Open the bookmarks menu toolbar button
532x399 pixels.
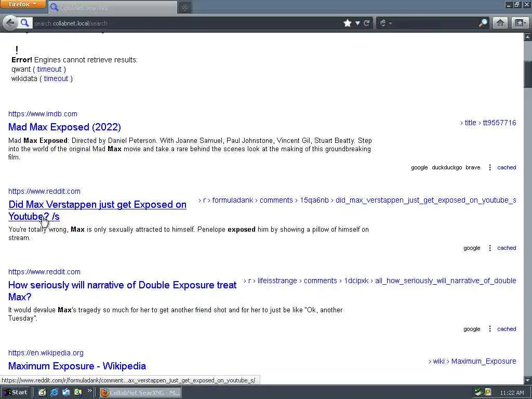tap(520, 23)
